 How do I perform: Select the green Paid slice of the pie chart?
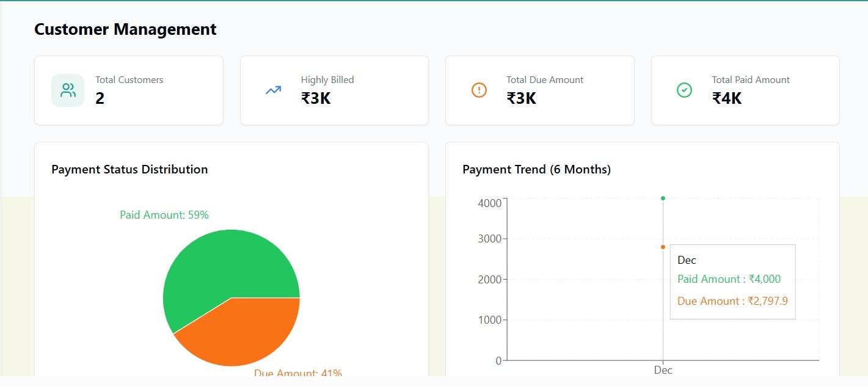click(220, 263)
